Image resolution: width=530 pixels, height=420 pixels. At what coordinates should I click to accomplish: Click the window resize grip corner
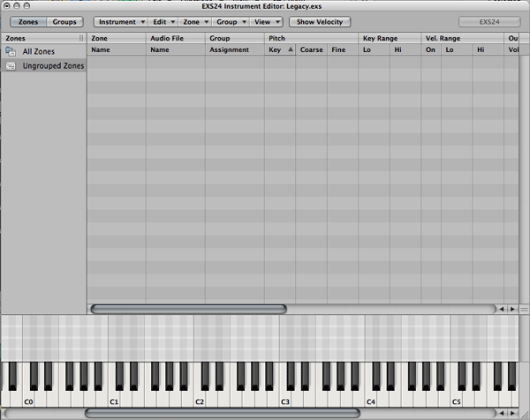click(524, 415)
